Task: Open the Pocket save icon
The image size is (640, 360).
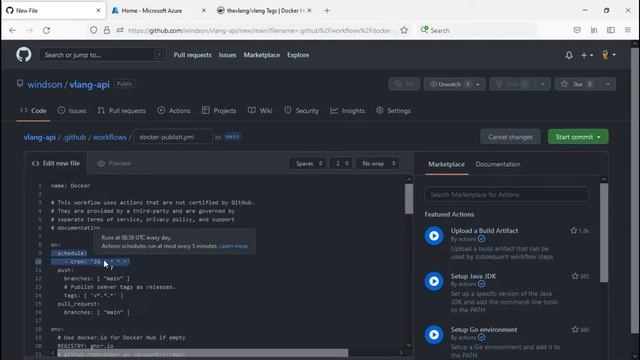Action: pos(577,30)
